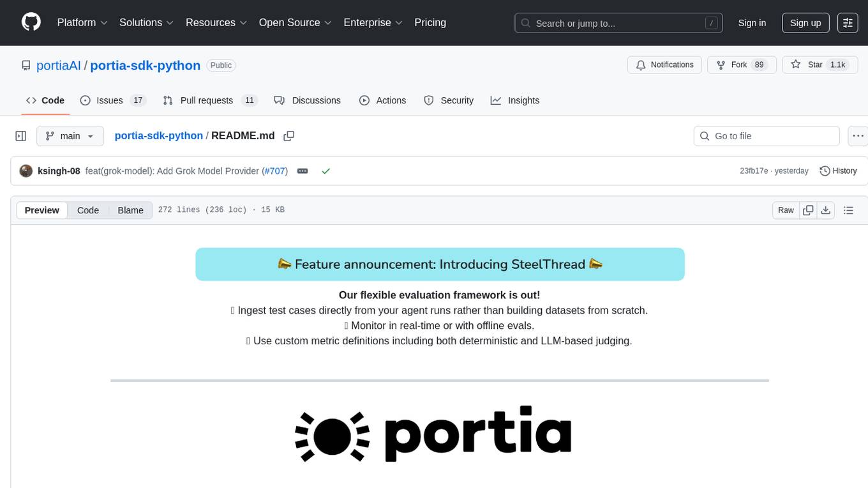868x488 pixels.
Task: Open the README outline icon
Action: (848, 210)
